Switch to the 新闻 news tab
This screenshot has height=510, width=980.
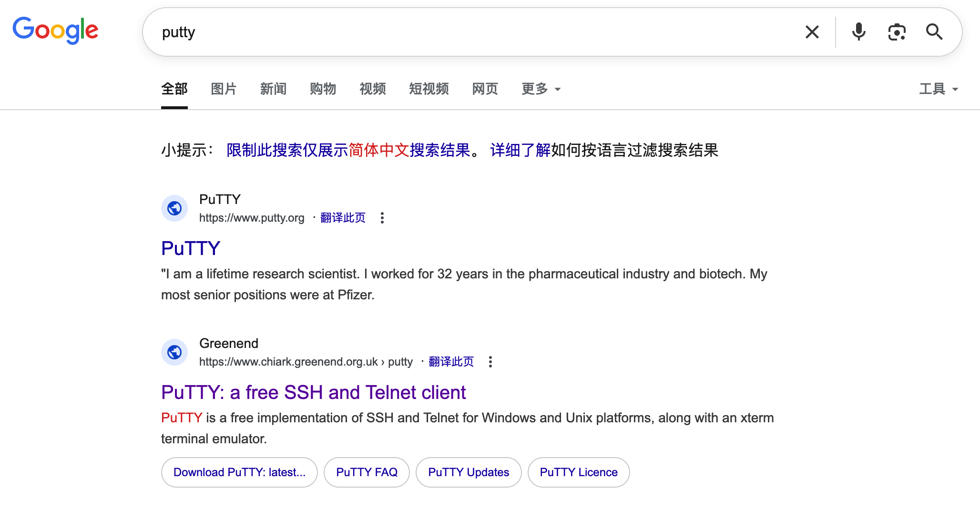[273, 89]
